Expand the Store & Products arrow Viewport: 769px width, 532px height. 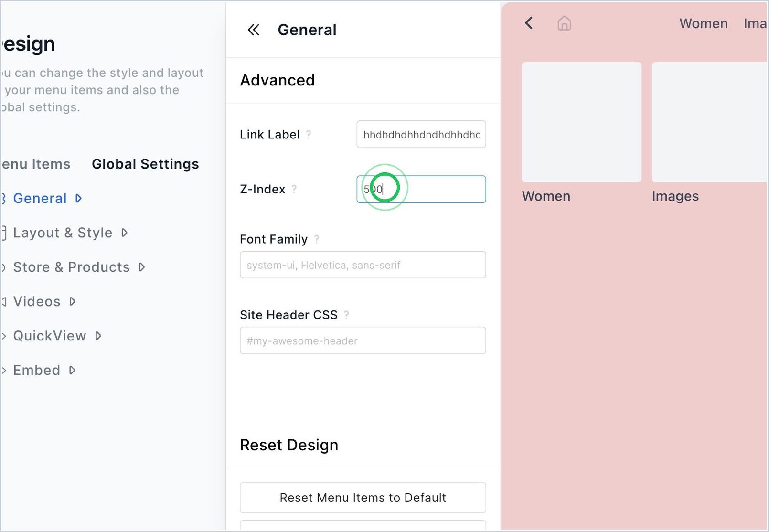pos(142,267)
